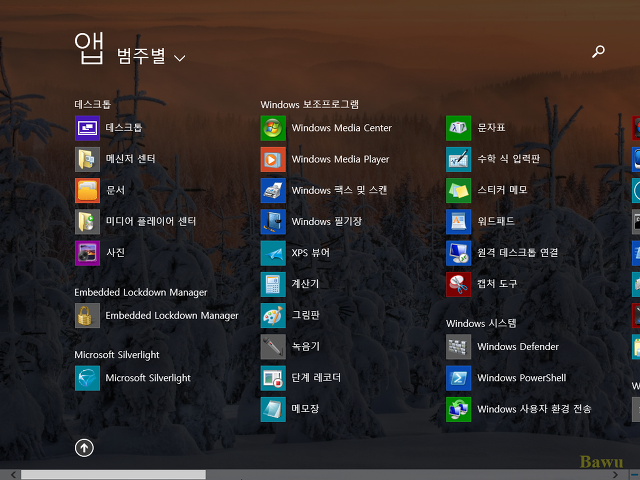Open the 데스크톱 app tile icon
The height and width of the screenshot is (480, 640).
pyautogui.click(x=87, y=128)
